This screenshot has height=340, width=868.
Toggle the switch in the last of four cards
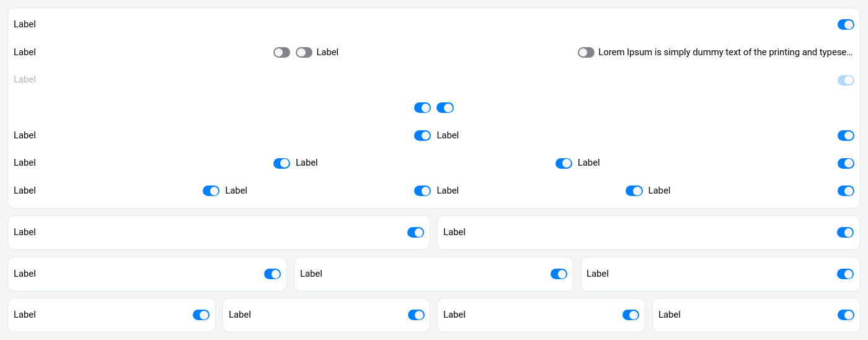(x=845, y=315)
